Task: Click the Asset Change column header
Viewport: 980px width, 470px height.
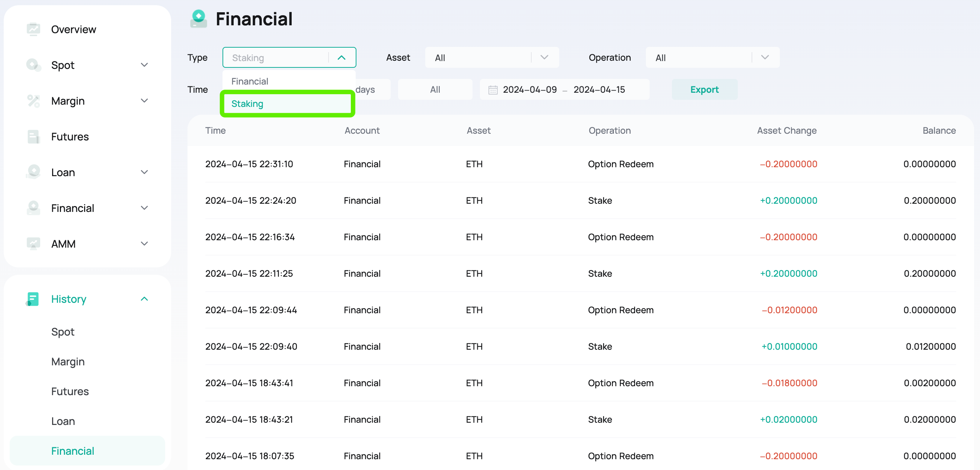Action: (x=787, y=130)
